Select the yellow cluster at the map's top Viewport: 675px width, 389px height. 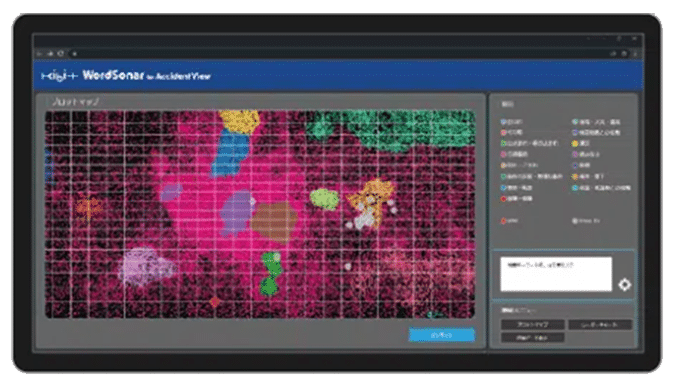point(239,120)
